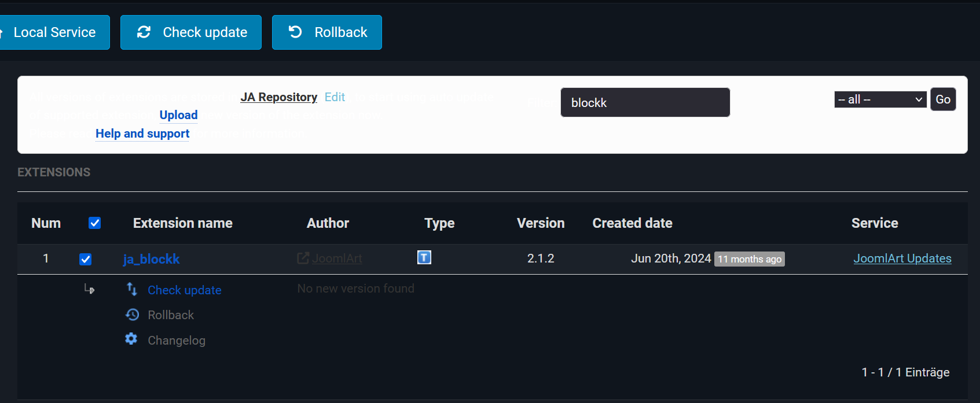Click the Help and support link
The width and height of the screenshot is (980, 403).
pyautogui.click(x=142, y=134)
